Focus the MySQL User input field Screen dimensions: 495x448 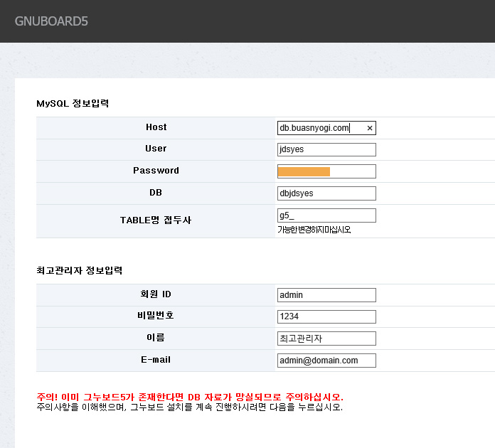coord(326,149)
